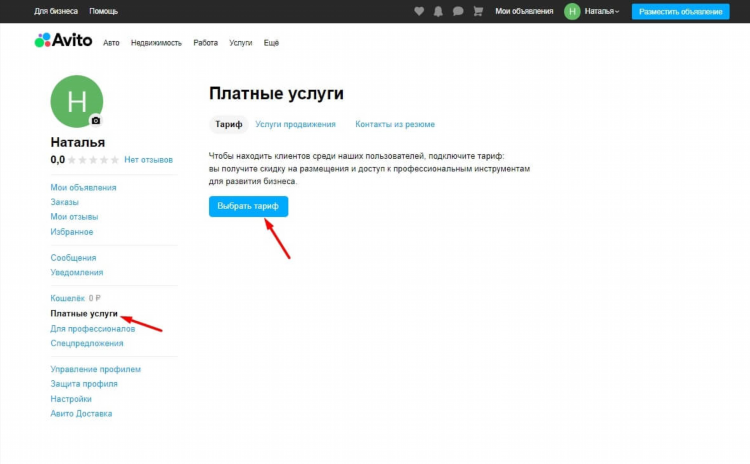This screenshot has height=464, width=750.
Task: Switch to Контакты из резюме tab
Action: click(395, 124)
